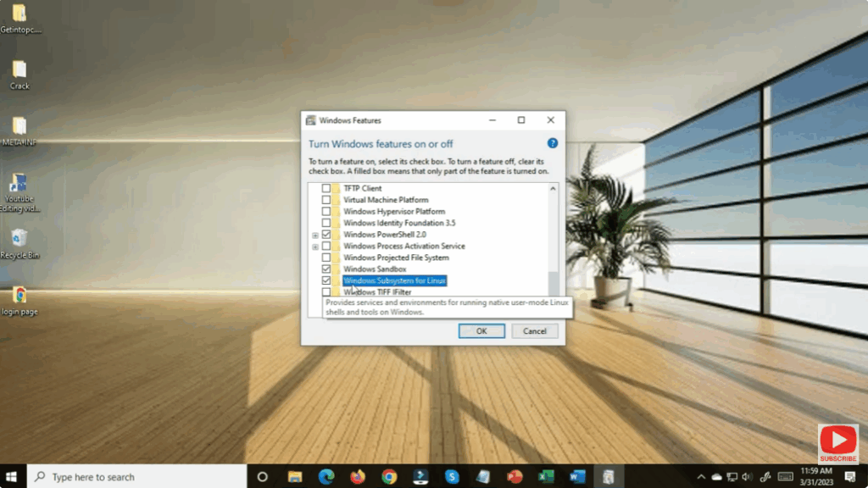Launch Firefox from the taskbar
This screenshot has width=868, height=488.
[x=357, y=475]
